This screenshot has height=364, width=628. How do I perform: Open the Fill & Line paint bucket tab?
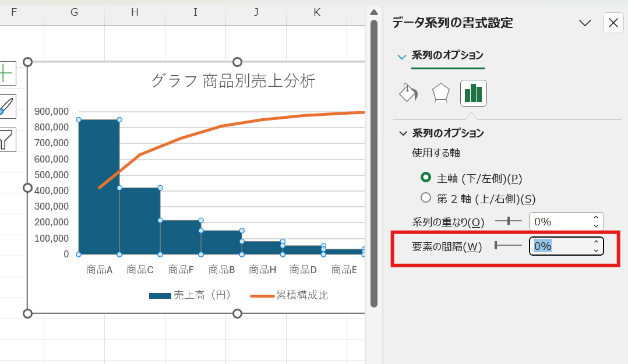(x=408, y=93)
